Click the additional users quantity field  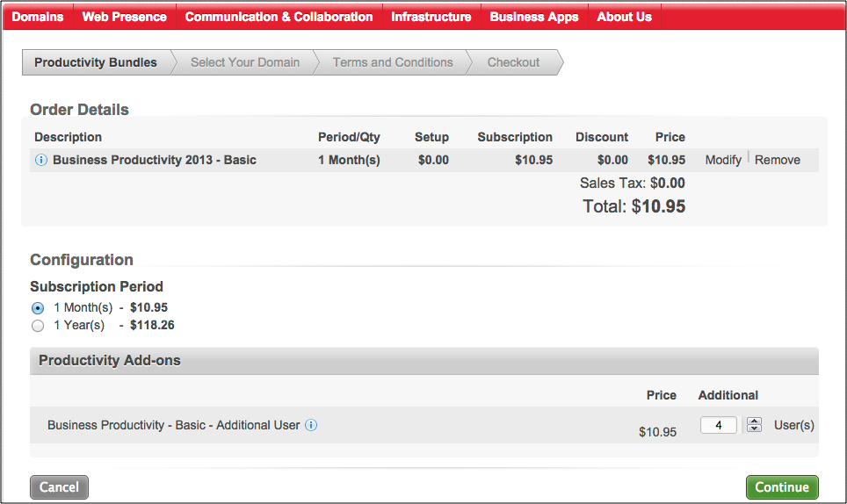[718, 425]
